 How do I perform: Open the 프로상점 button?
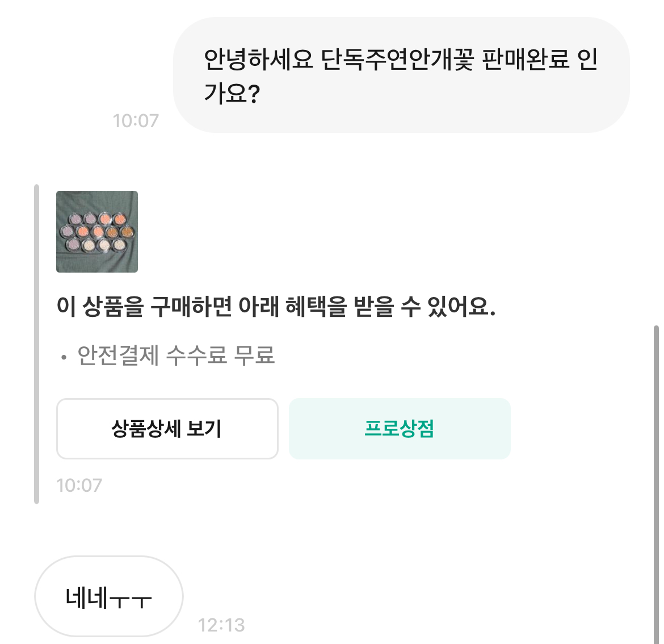(400, 429)
